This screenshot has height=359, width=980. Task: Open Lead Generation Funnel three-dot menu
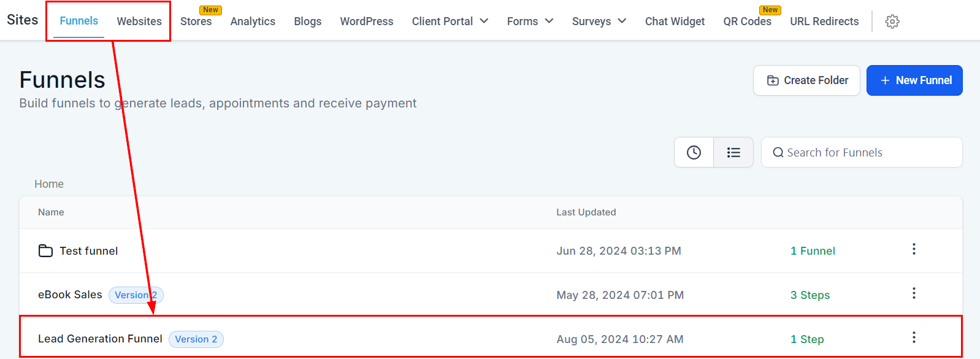(x=914, y=338)
